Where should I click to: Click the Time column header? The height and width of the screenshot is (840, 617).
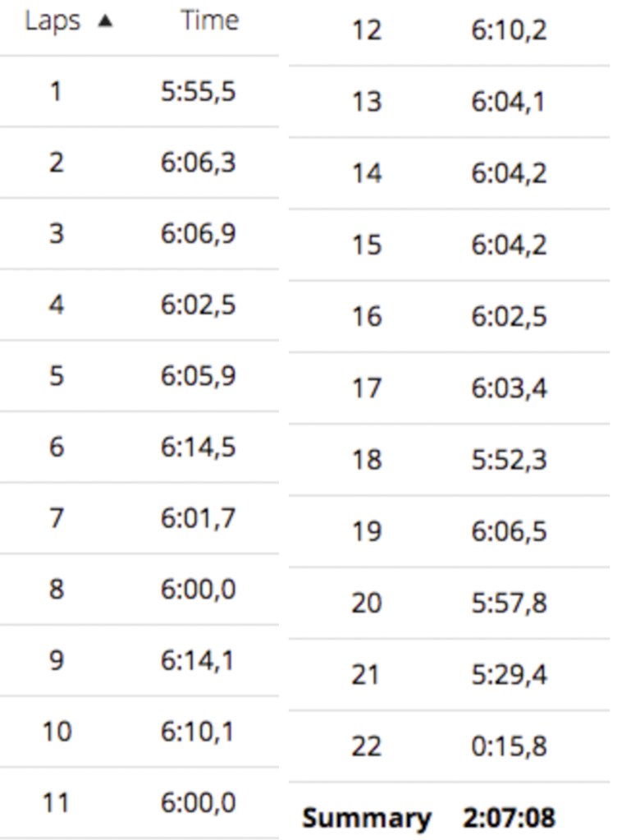(x=210, y=21)
